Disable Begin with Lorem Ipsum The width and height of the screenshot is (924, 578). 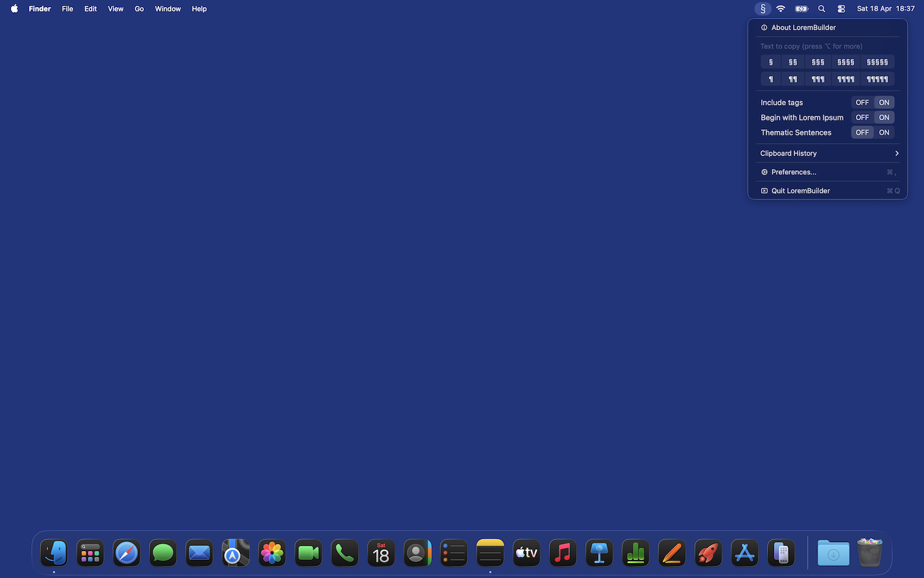pos(862,117)
